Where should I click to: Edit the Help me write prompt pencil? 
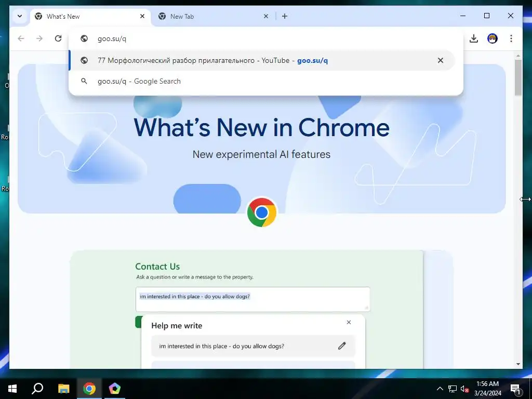[342, 346]
